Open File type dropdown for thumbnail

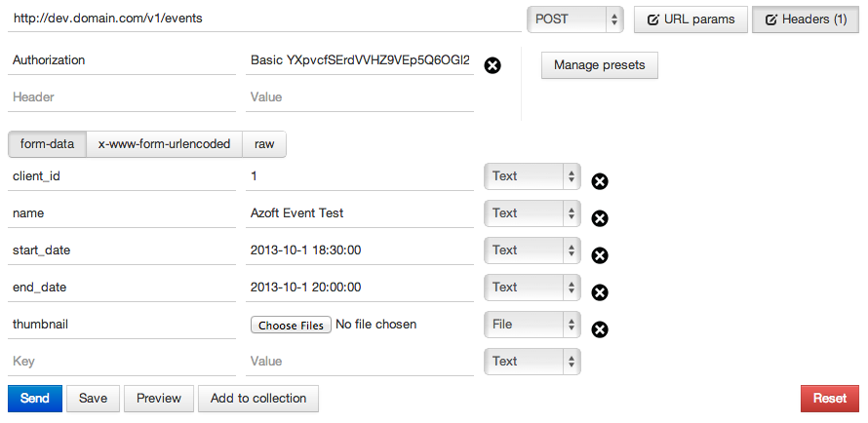(532, 325)
